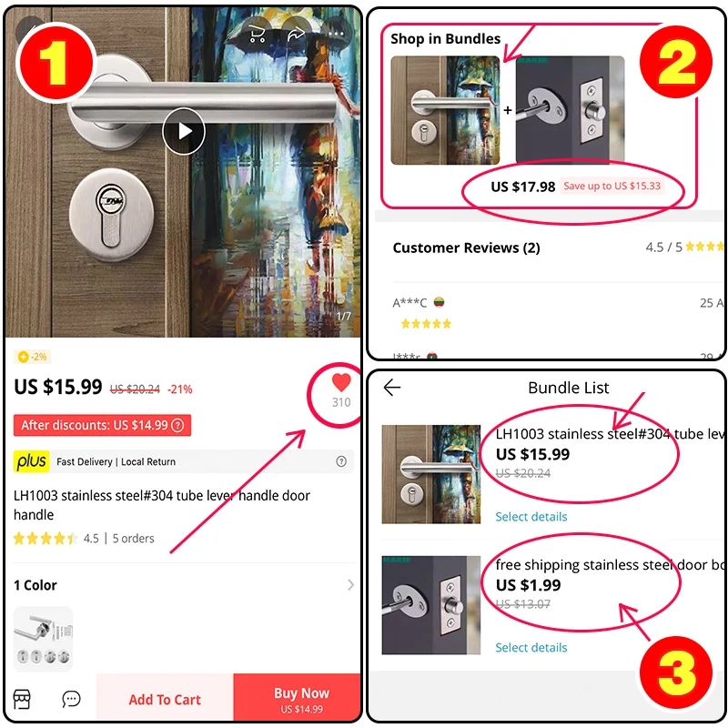728x728 pixels.
Task: Select the door handle color variant thumbnail
Action: (x=43, y=640)
